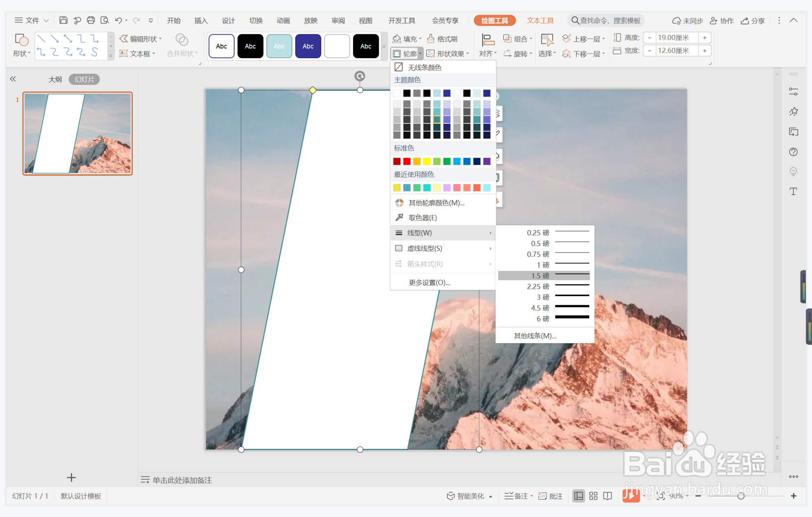This screenshot has height=517, width=812.
Task: Open the 形状 shapes gallery icon
Action: click(x=21, y=40)
